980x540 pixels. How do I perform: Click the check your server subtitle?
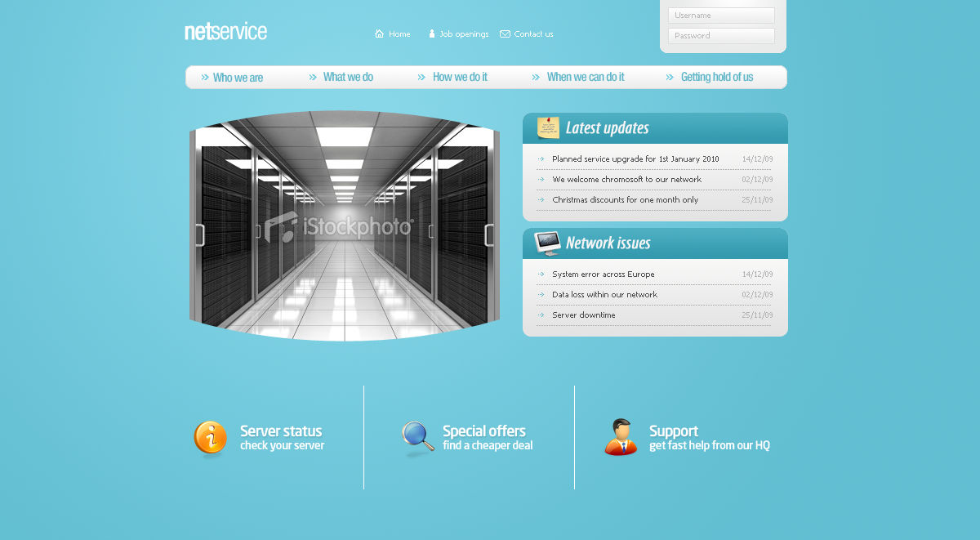click(x=282, y=446)
